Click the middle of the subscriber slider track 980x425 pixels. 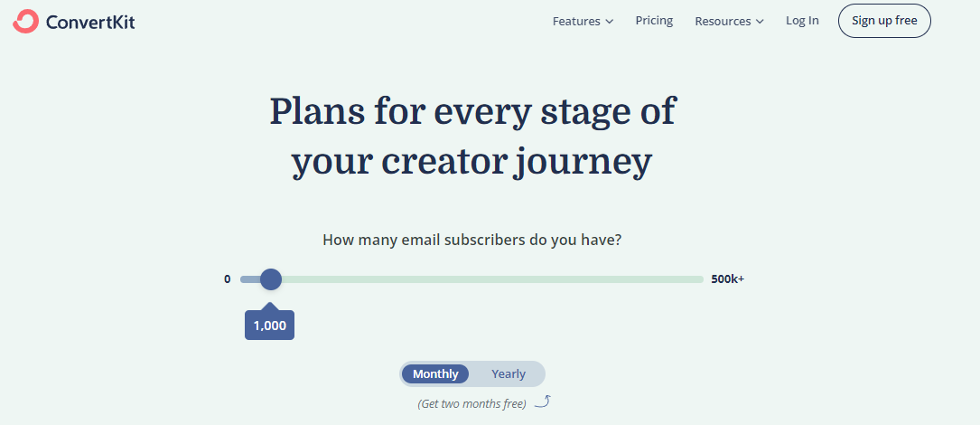pos(471,279)
